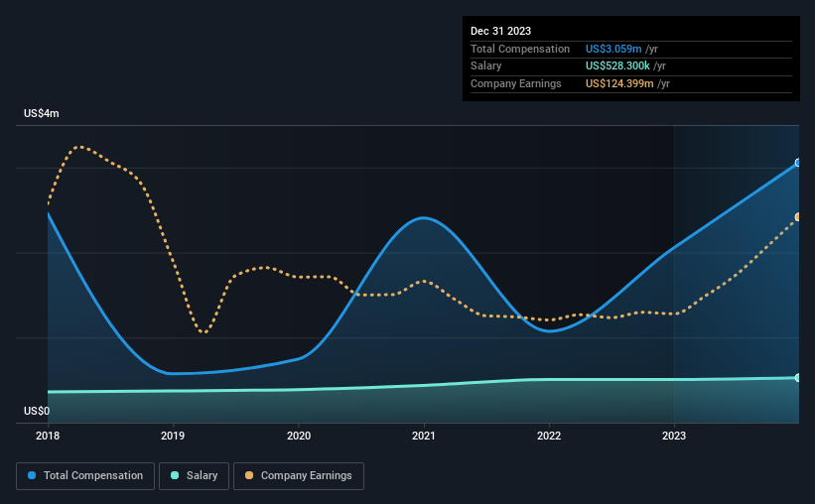Click the US$4m y-axis label
The image size is (815, 504).
pyautogui.click(x=42, y=113)
